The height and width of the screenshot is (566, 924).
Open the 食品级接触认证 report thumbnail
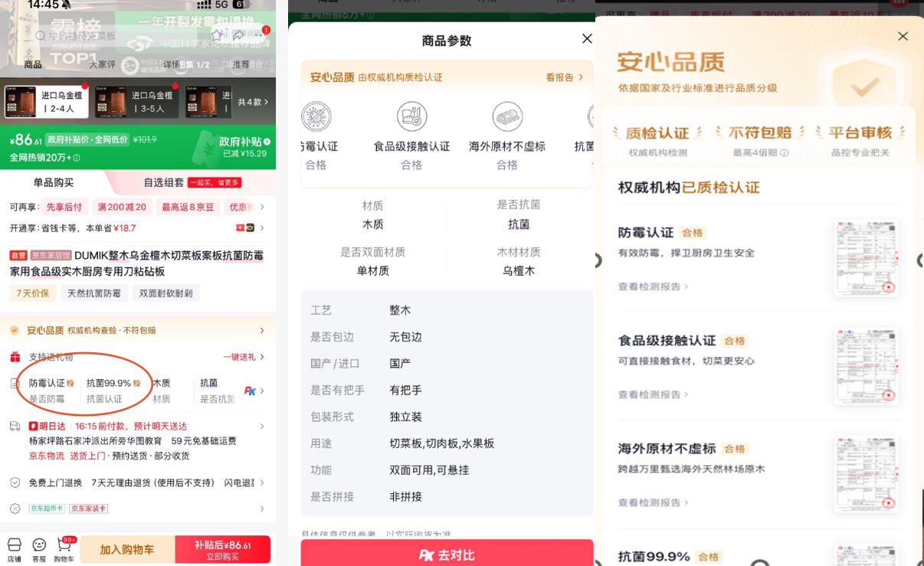(867, 366)
